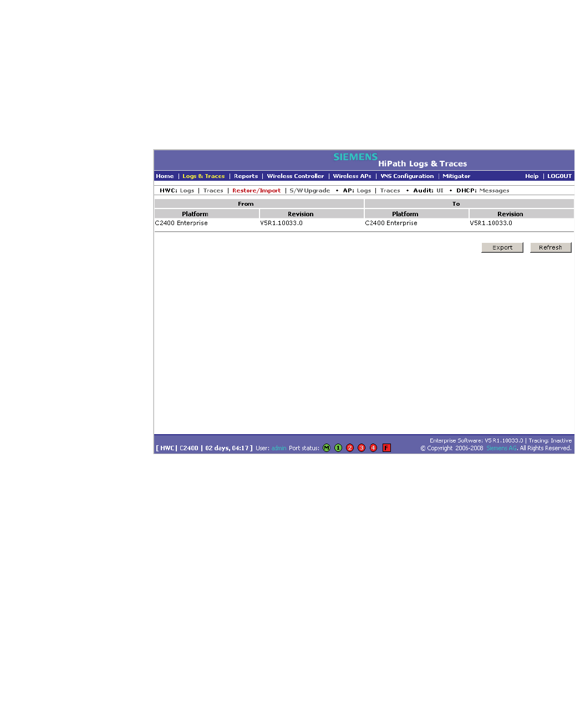Click the red port 3 status icon
The height and width of the screenshot is (728, 575).
pos(362,448)
